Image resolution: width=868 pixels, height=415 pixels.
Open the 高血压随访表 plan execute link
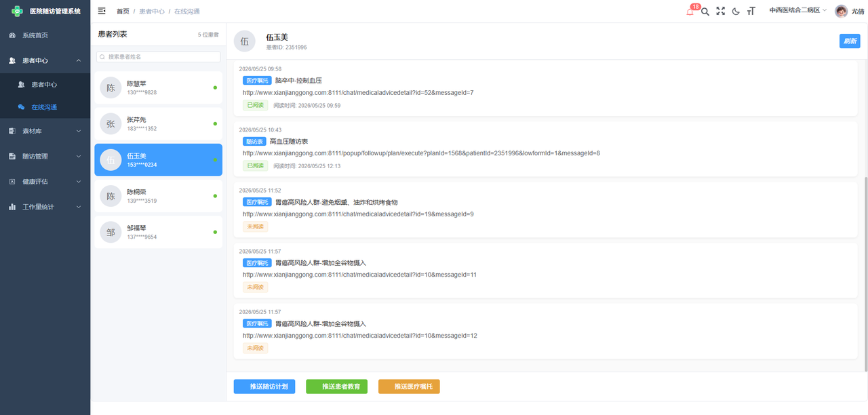[421, 153]
